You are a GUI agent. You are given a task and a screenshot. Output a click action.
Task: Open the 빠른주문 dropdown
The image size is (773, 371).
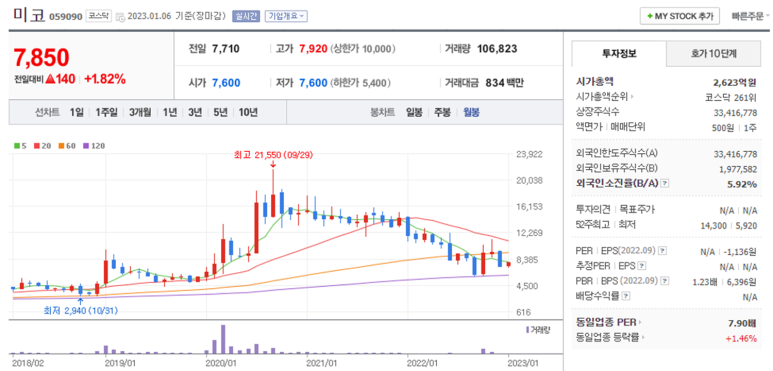click(750, 16)
